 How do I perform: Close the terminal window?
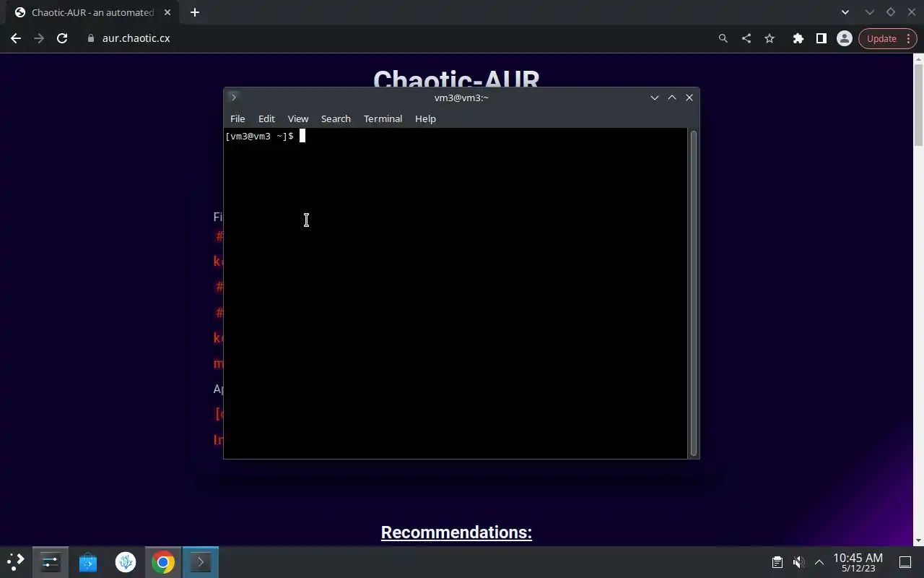(x=689, y=98)
